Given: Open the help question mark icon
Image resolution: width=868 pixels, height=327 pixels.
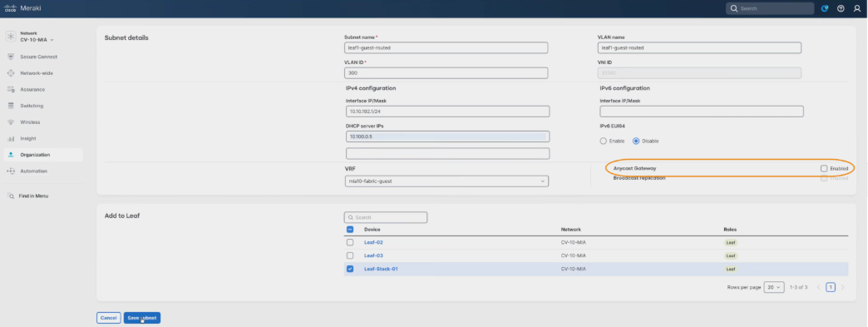Looking at the screenshot, I should point(841,9).
